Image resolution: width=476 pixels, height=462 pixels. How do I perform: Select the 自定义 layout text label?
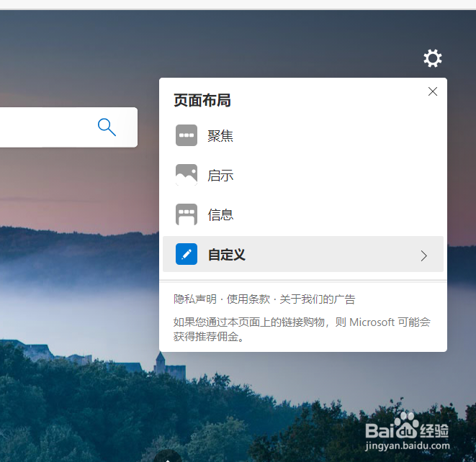(226, 255)
